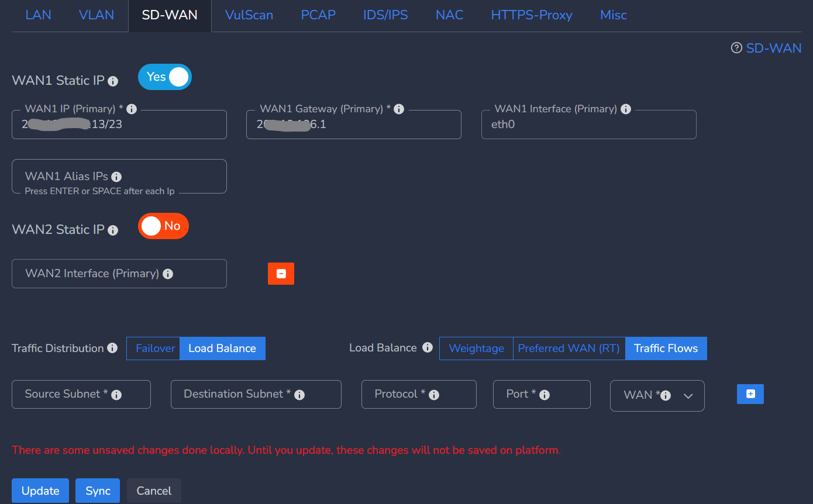Select Failover traffic distribution mode
The height and width of the screenshot is (504, 813).
point(155,348)
